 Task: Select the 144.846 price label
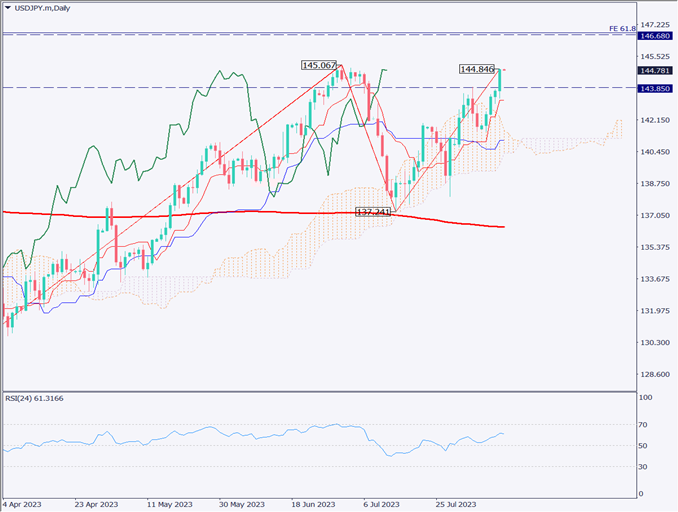tap(477, 69)
